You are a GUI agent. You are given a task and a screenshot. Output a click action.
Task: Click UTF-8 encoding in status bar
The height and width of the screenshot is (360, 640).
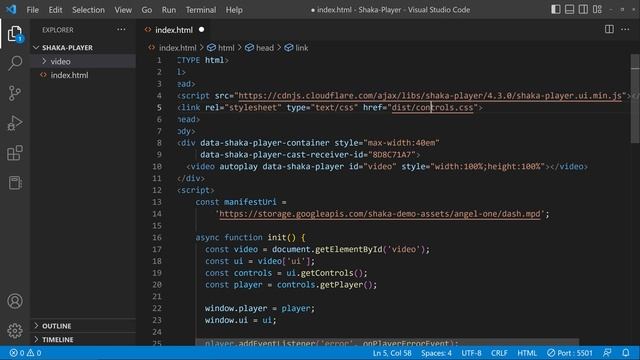pos(471,353)
